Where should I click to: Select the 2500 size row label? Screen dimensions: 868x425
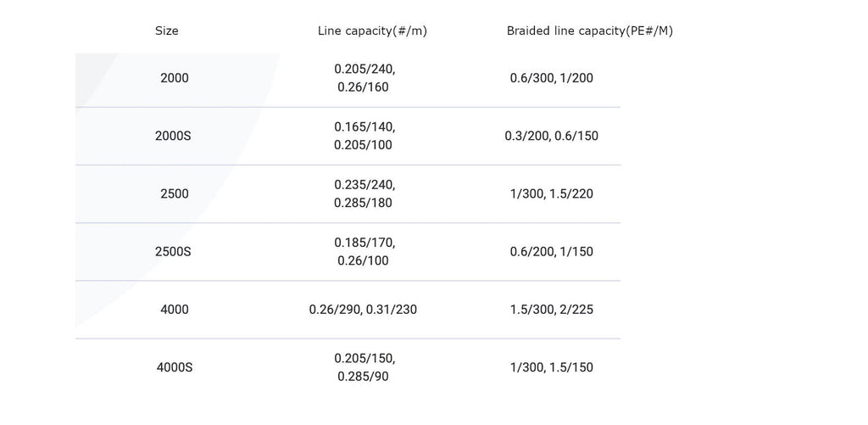point(175,193)
